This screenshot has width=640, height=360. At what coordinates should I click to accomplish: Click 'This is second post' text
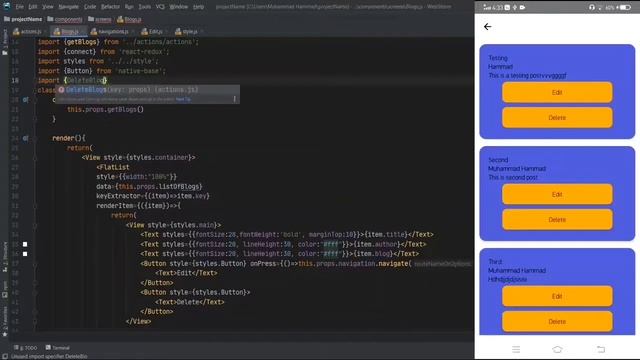tap(513, 178)
